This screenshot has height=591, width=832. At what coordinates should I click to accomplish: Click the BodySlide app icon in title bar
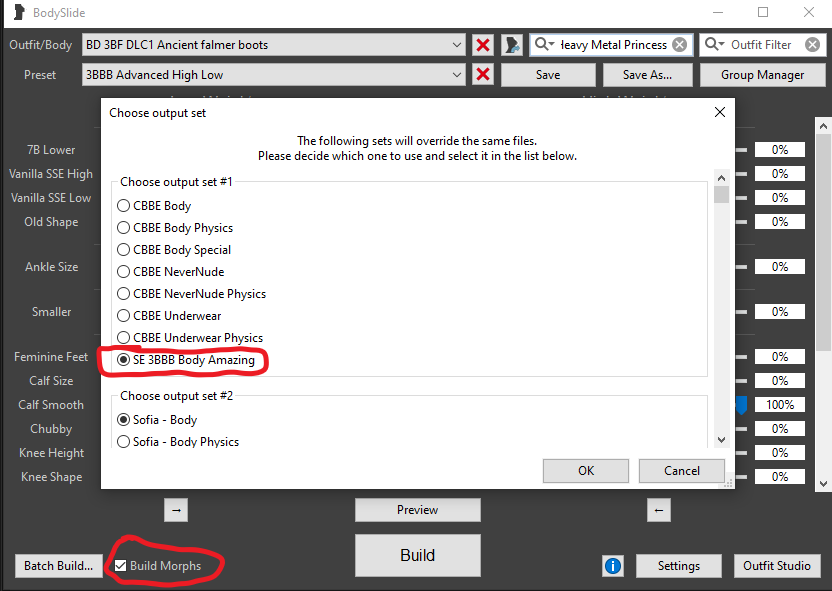point(20,12)
